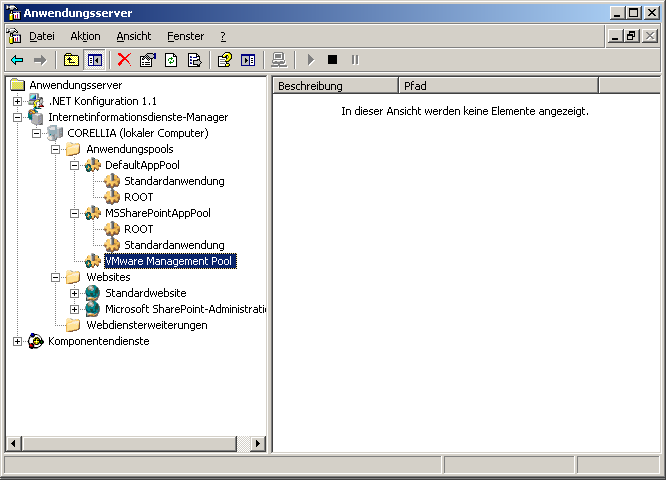The width and height of the screenshot is (666, 480).
Task: Click the Stop toolbar button
Action: click(x=333, y=60)
